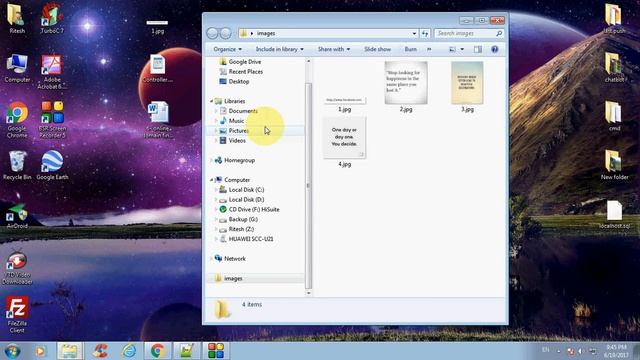
Task: Refresh the images folder view
Action: [425, 33]
